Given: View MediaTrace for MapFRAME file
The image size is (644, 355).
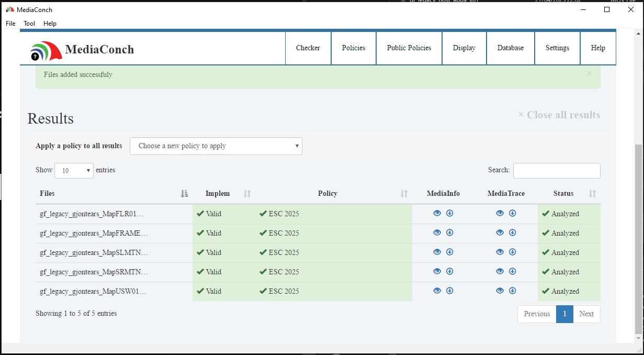Looking at the screenshot, I should (500, 232).
